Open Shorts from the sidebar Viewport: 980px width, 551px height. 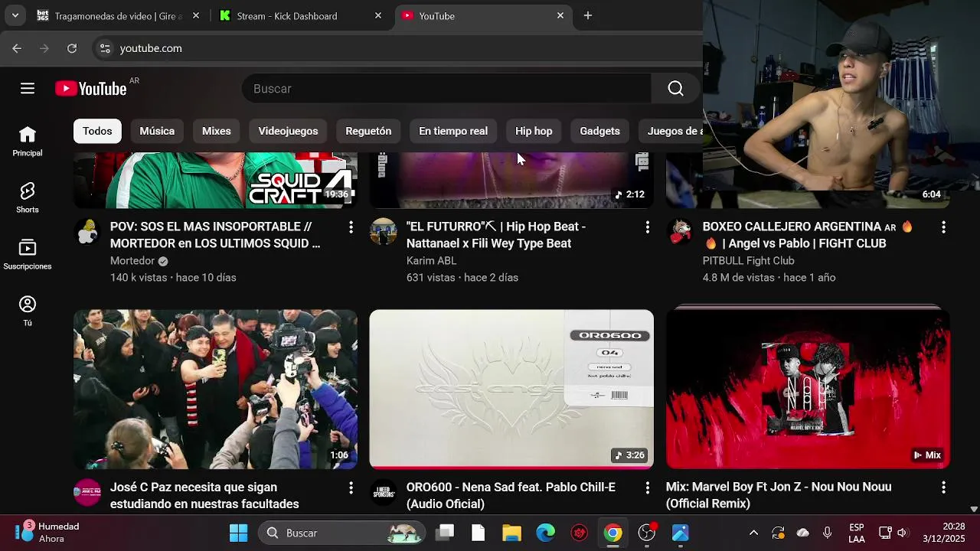point(28,198)
